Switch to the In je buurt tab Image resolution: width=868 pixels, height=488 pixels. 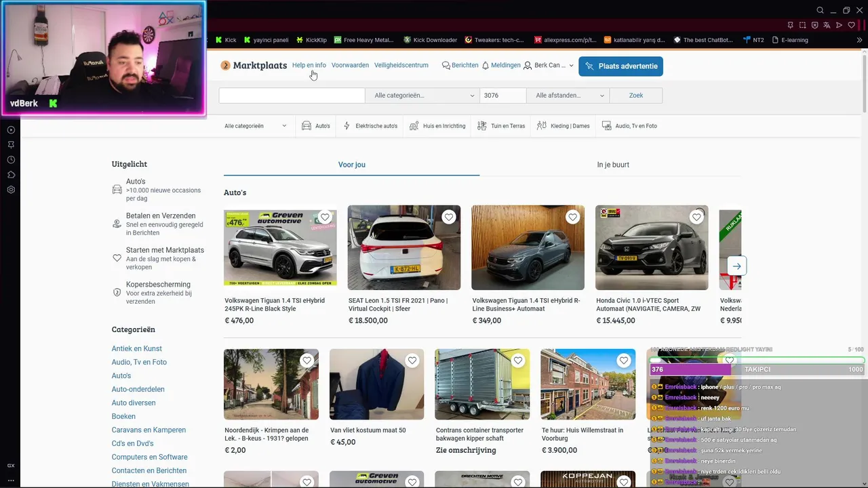tap(613, 165)
